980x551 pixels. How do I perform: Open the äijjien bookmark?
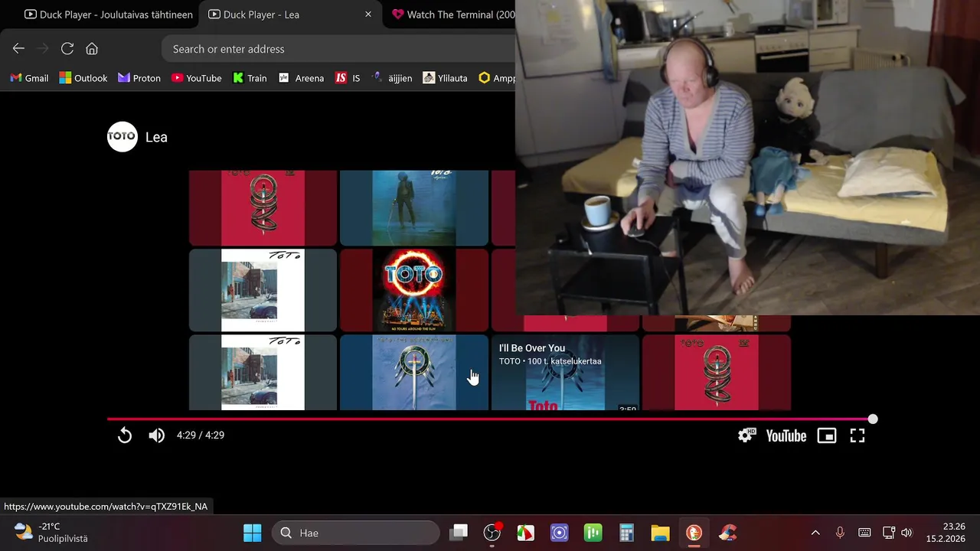391,78
